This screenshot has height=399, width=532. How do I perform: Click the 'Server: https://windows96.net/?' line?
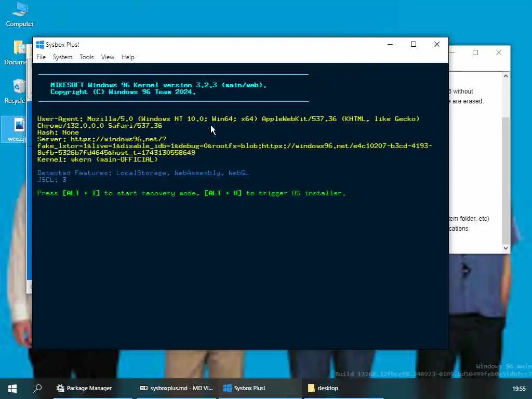coord(102,139)
